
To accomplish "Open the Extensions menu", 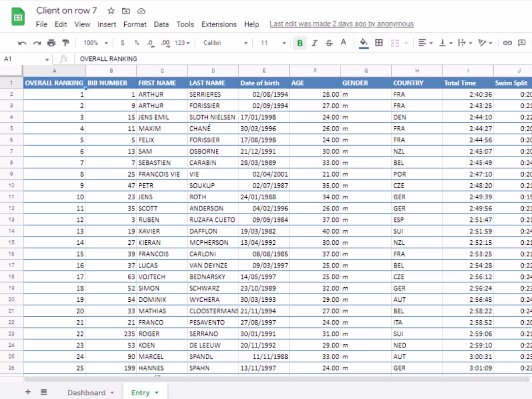I will click(219, 25).
